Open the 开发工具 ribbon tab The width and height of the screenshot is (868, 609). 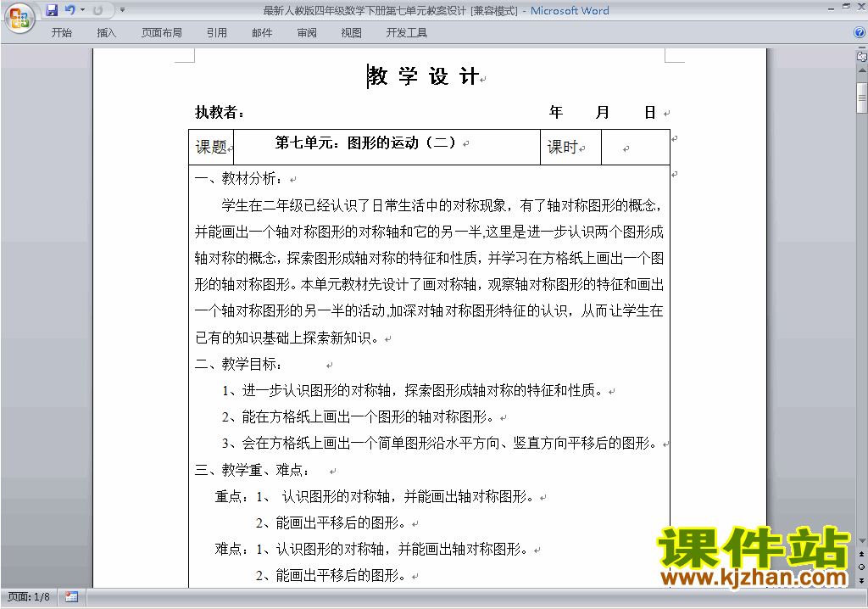406,33
